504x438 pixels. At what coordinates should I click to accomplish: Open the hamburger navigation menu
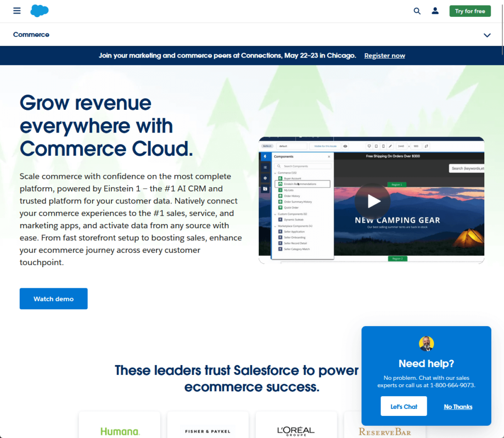tap(17, 11)
